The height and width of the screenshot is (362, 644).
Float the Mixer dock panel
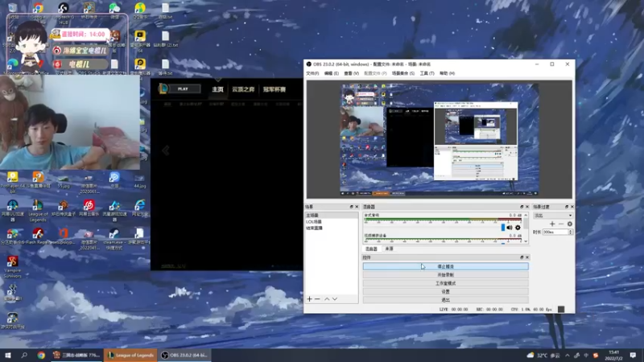tap(522, 207)
